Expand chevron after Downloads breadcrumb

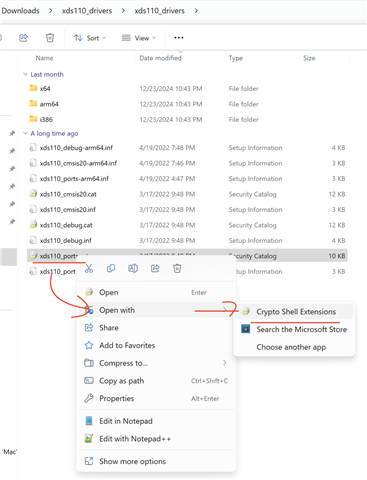pyautogui.click(x=50, y=11)
